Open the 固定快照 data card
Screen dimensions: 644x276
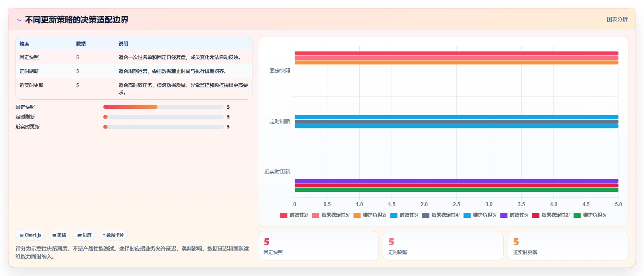pyautogui.click(x=318, y=246)
